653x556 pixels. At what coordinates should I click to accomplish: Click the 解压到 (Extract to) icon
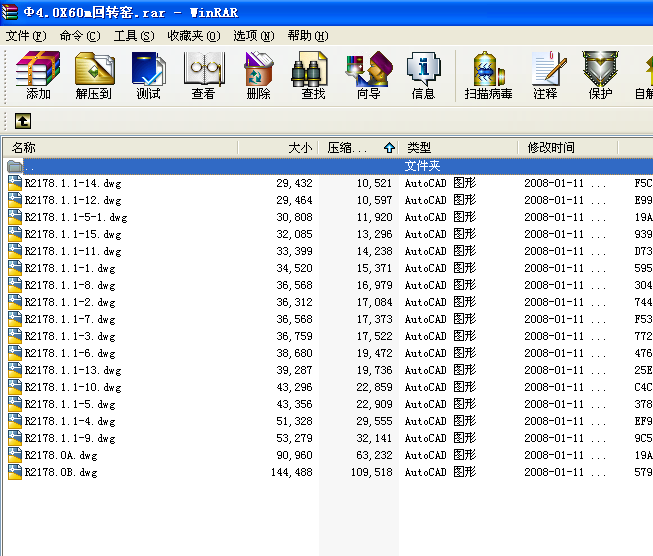[x=94, y=75]
